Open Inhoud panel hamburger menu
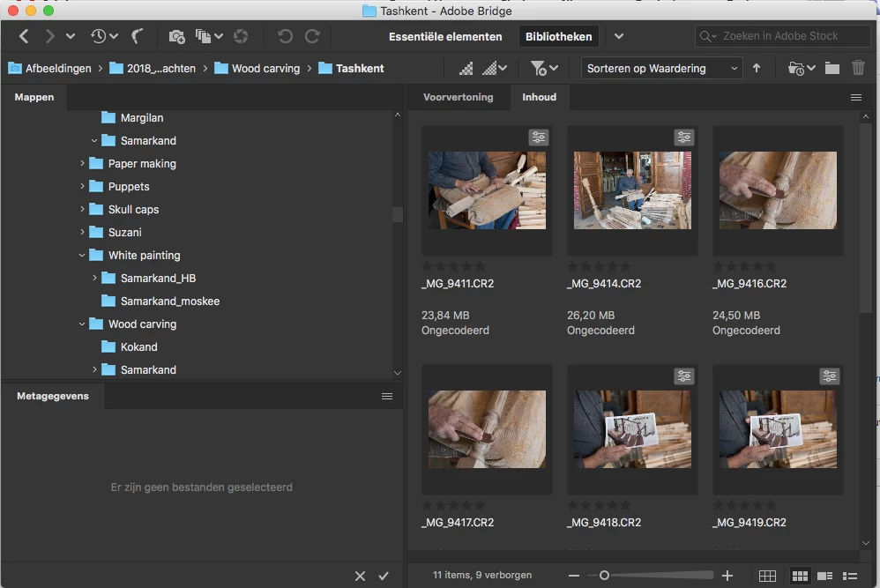This screenshot has height=588, width=880. pos(856,98)
